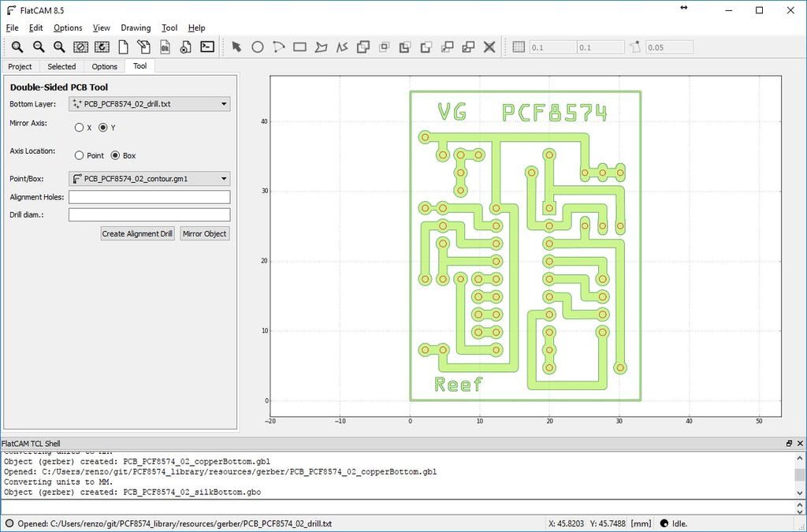Click the Mirror Object button
807x532 pixels.
coord(204,233)
